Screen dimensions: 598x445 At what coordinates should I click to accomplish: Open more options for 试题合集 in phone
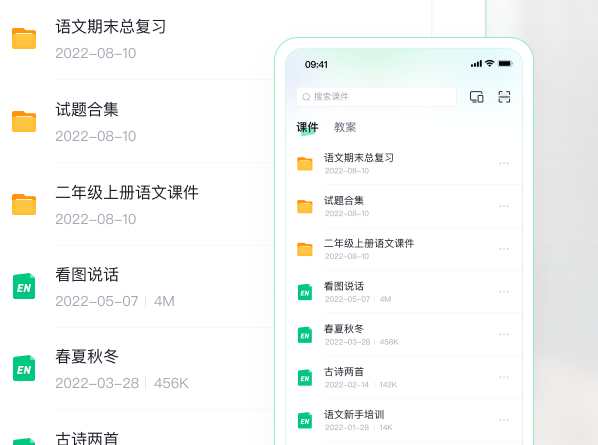(x=504, y=206)
